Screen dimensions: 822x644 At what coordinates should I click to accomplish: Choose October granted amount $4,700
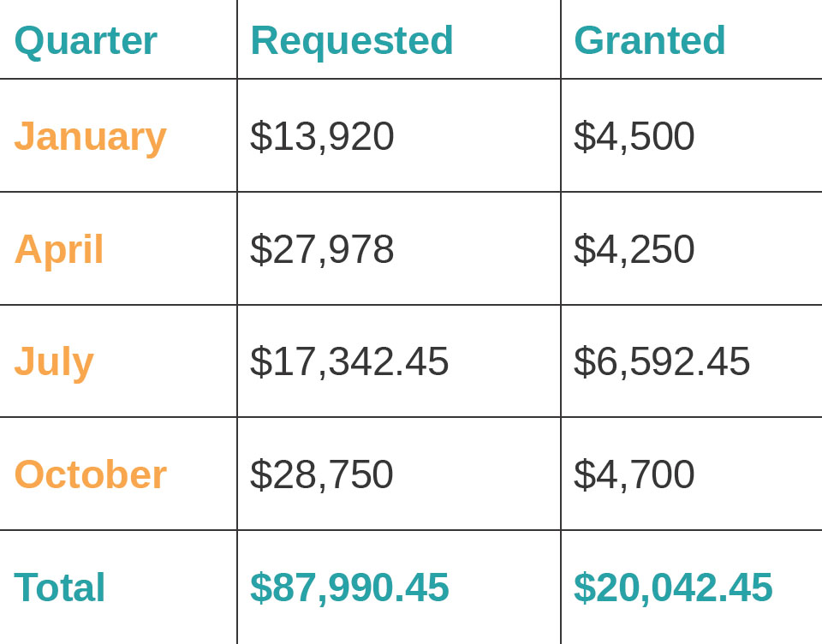634,474
